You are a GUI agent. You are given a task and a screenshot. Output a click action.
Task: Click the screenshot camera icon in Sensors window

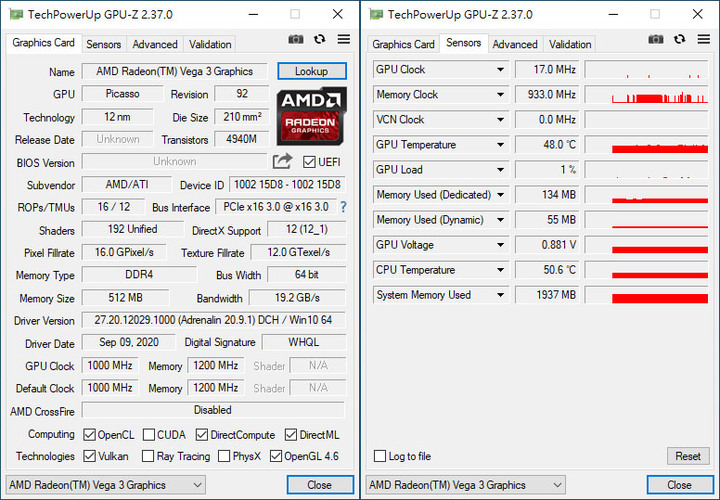(x=656, y=39)
